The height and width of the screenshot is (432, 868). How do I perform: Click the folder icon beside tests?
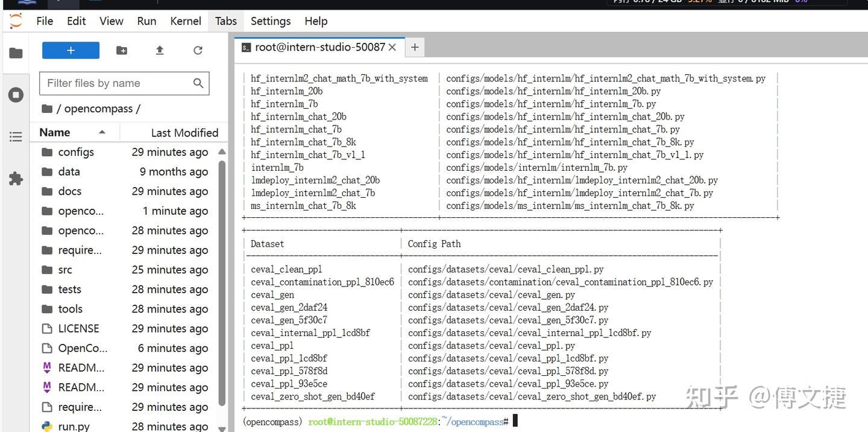47,289
